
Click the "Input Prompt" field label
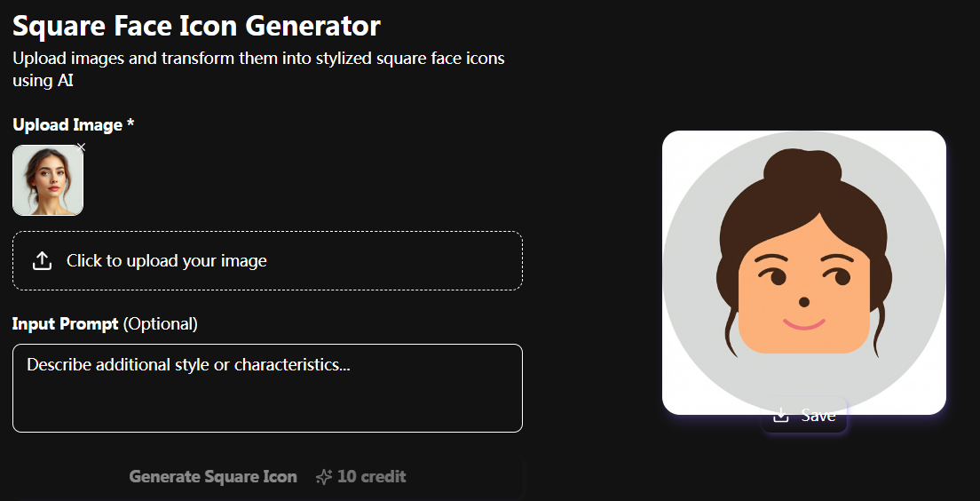coord(65,324)
